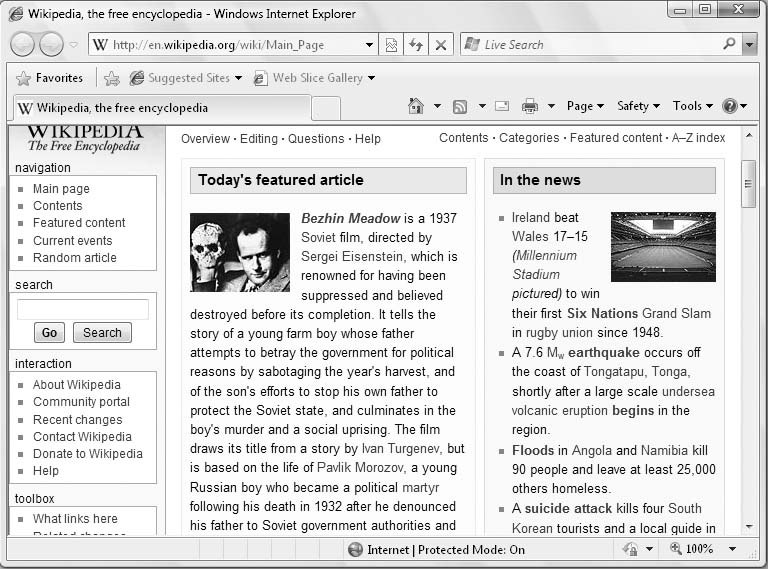The image size is (768, 569).
Task: Click the RSS feeds icon
Action: pos(460,106)
